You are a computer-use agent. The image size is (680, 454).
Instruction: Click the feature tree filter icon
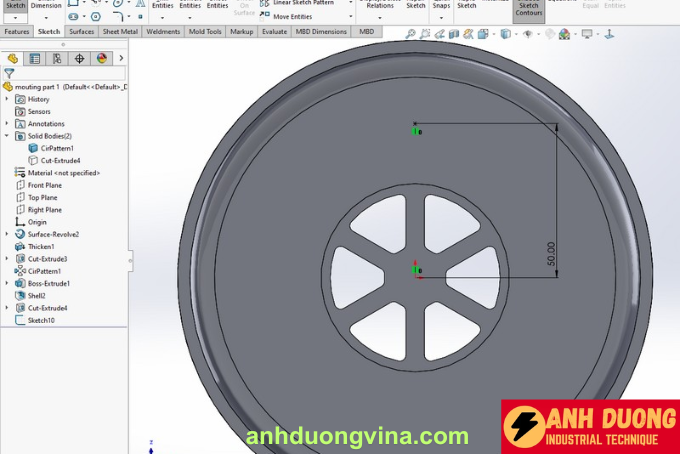click(9, 73)
